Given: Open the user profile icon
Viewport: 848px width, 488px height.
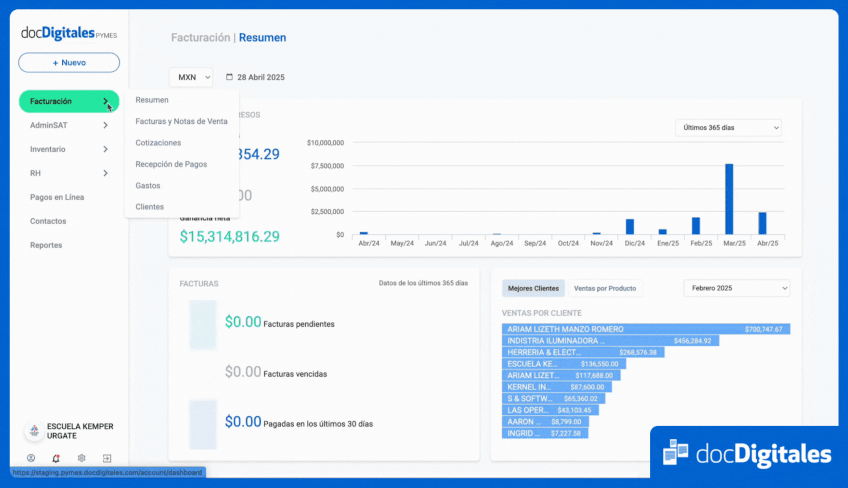Looking at the screenshot, I should coord(31,458).
